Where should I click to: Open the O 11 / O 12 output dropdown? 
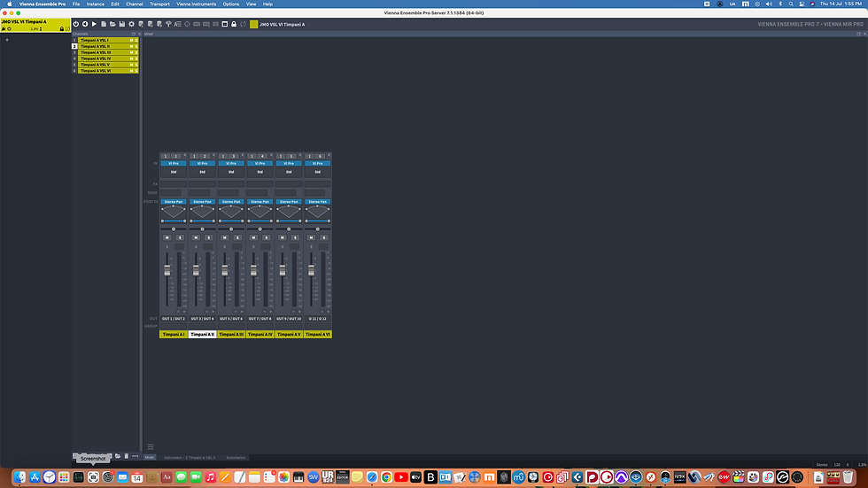pyautogui.click(x=317, y=319)
